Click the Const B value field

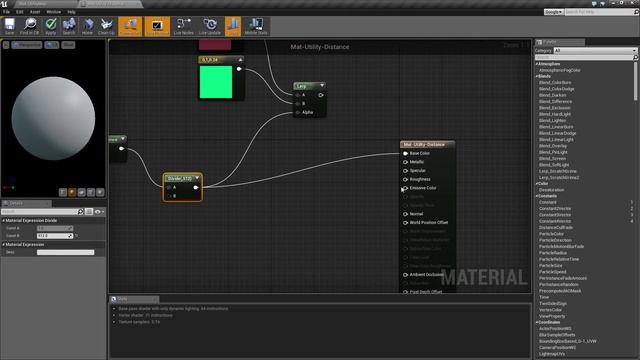click(55, 236)
